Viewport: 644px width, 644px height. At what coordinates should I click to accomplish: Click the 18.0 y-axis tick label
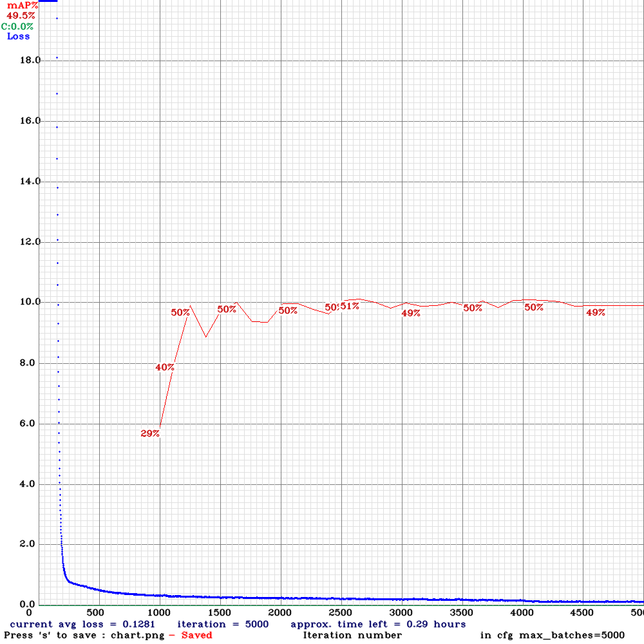point(31,61)
